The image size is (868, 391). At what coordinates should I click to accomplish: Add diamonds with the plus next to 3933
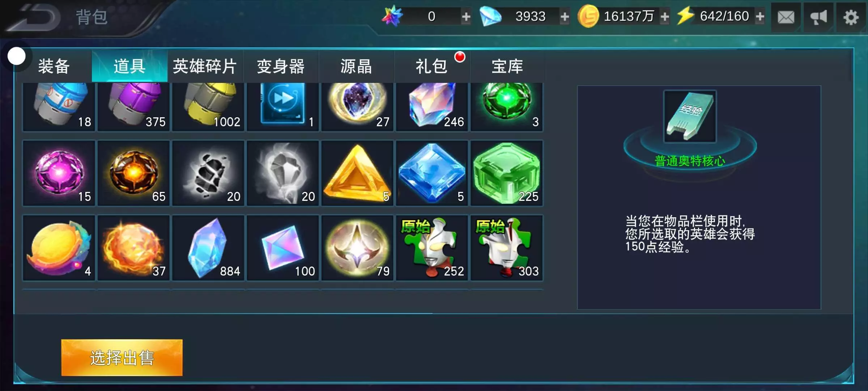click(x=565, y=16)
